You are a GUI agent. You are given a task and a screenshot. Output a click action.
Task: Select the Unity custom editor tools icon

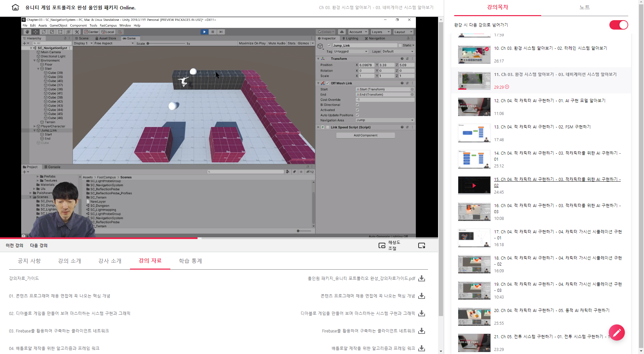(77, 32)
